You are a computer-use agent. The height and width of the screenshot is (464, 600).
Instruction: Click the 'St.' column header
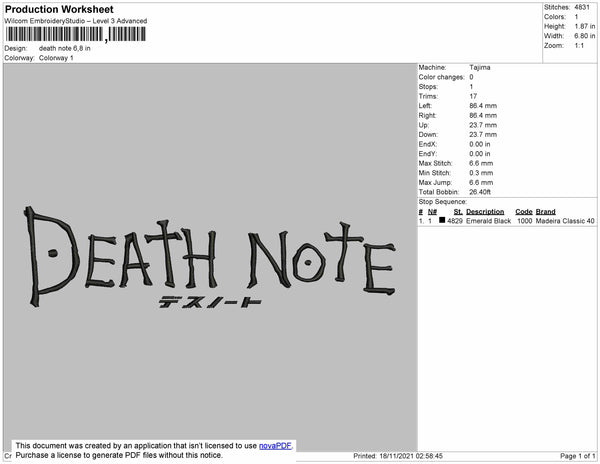(x=458, y=212)
